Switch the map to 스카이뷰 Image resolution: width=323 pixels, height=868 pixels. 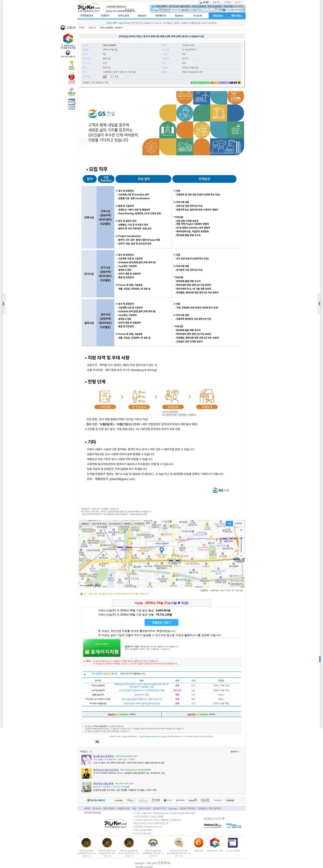point(238,524)
